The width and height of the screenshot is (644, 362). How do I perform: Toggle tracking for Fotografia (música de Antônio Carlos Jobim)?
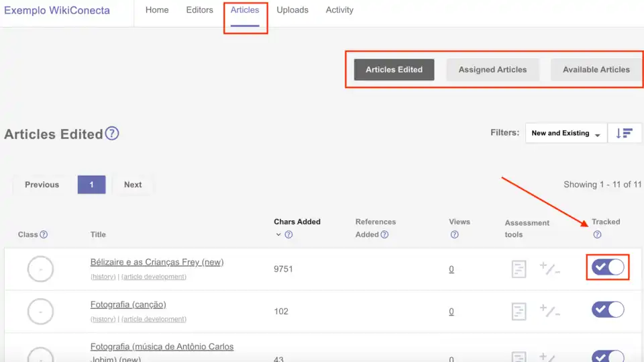pyautogui.click(x=608, y=356)
